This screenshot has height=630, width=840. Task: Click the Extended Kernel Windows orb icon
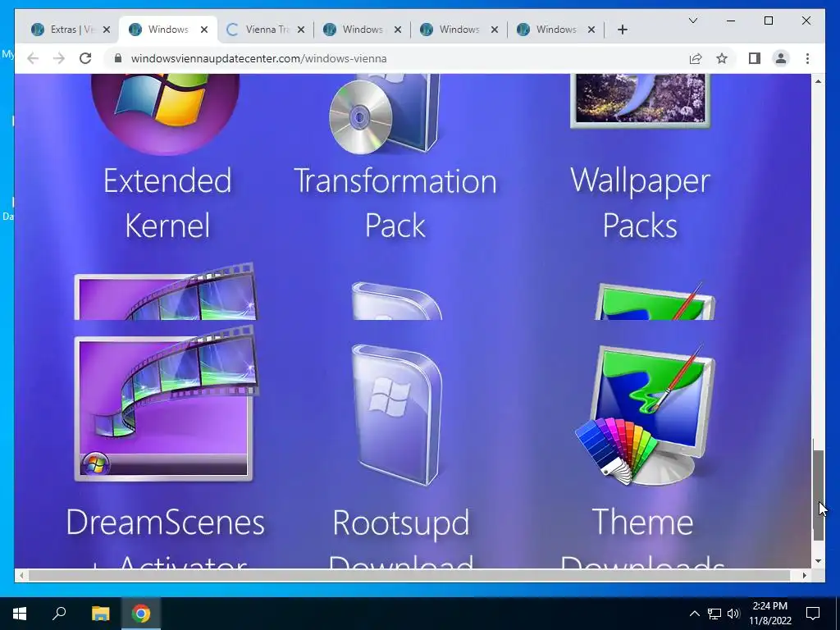pos(166,114)
